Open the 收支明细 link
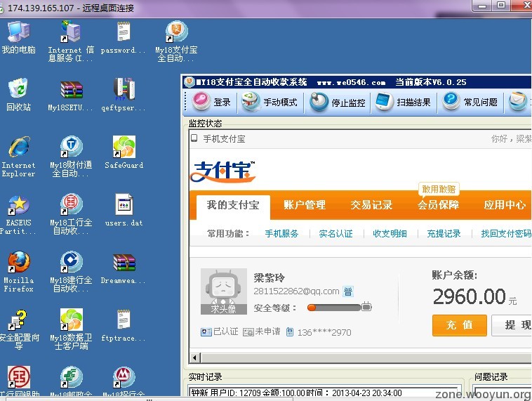This screenshot has width=532, height=401. coord(390,234)
